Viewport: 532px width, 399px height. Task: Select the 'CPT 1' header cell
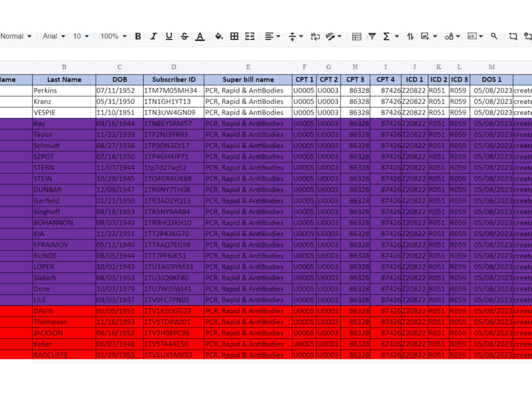(x=304, y=79)
